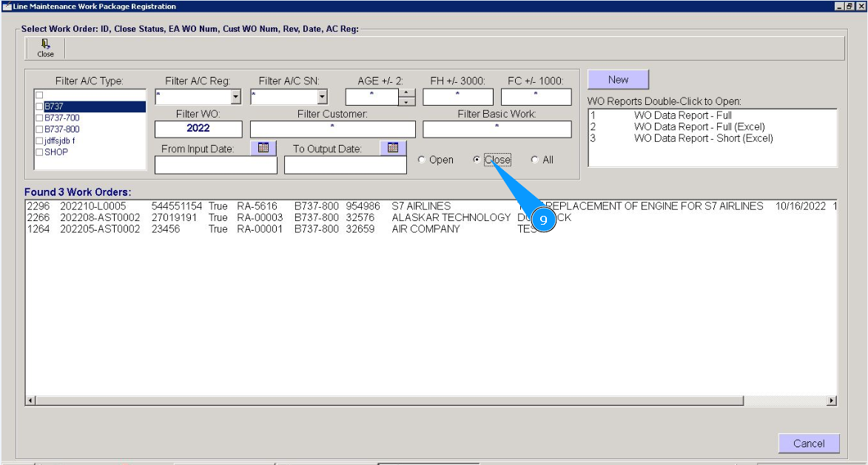868x465 pixels.
Task: Select work order 202208-AST0002 row
Action: pyautogui.click(x=431, y=217)
